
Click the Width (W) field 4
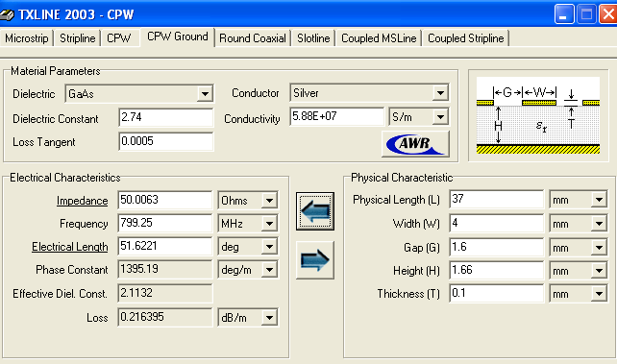click(x=497, y=223)
